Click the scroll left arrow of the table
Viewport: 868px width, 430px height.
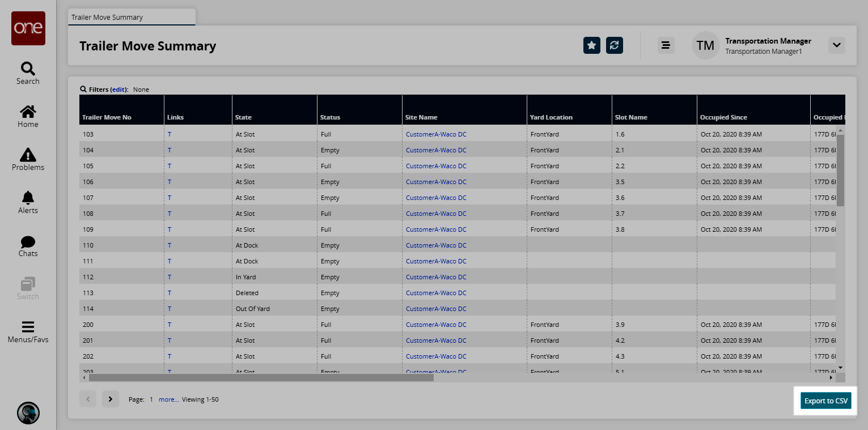pos(84,377)
